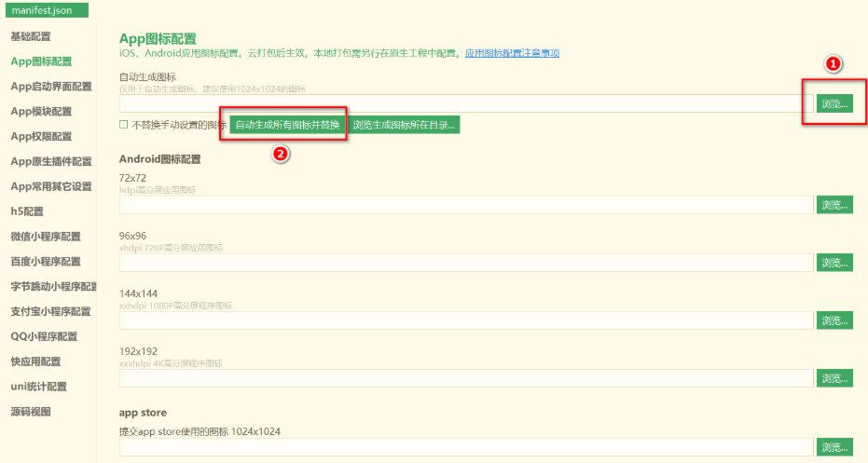Screen dimensions: 868x463
Task: Select the manifest.json tab
Action: tap(47, 10)
